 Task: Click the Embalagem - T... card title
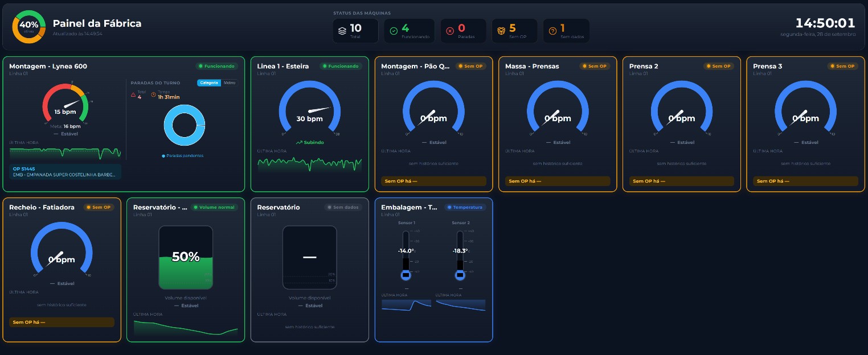click(410, 207)
